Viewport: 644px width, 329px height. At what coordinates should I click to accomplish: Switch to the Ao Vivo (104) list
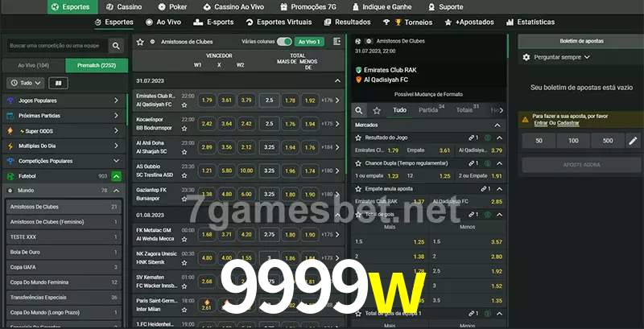point(33,65)
